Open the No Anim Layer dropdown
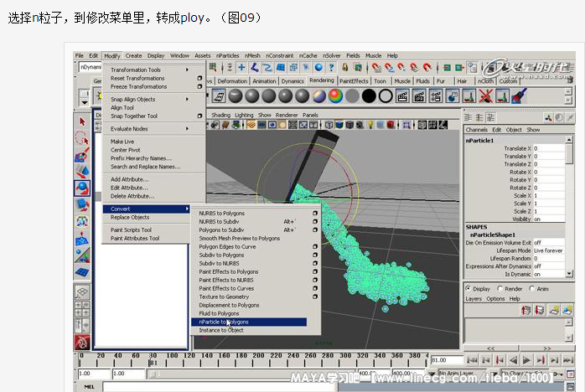Viewport: 585px width, 392px height. 432,374
